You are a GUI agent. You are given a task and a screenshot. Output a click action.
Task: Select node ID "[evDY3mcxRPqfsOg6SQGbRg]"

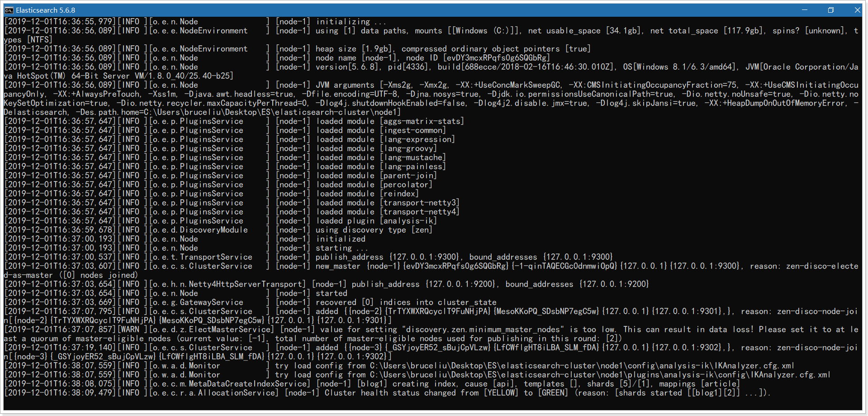496,58
